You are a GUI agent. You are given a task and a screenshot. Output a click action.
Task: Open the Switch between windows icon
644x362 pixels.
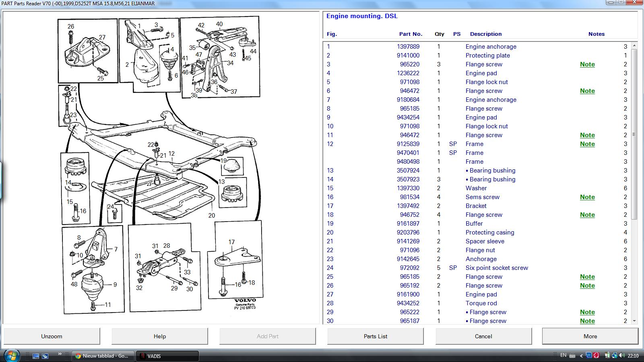click(x=45, y=356)
